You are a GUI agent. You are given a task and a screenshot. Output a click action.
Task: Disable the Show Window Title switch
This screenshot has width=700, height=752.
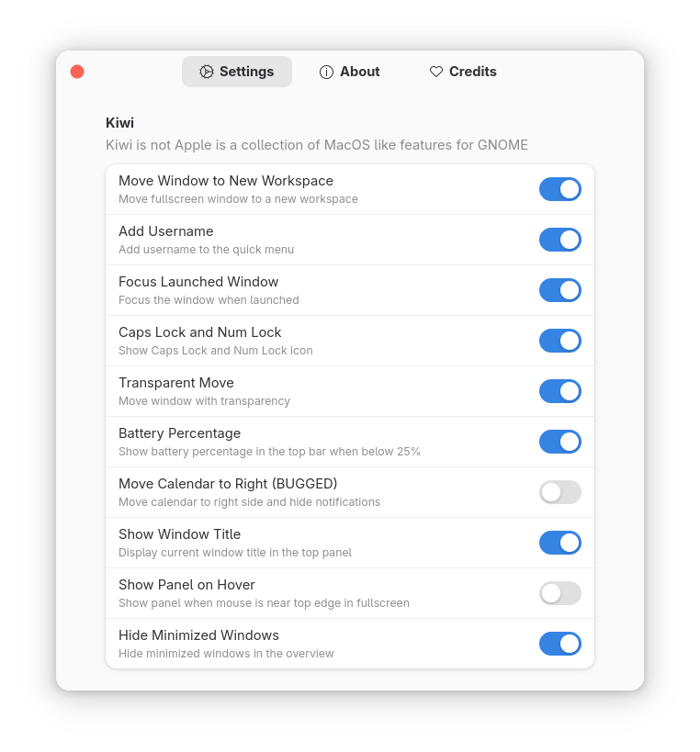559,543
